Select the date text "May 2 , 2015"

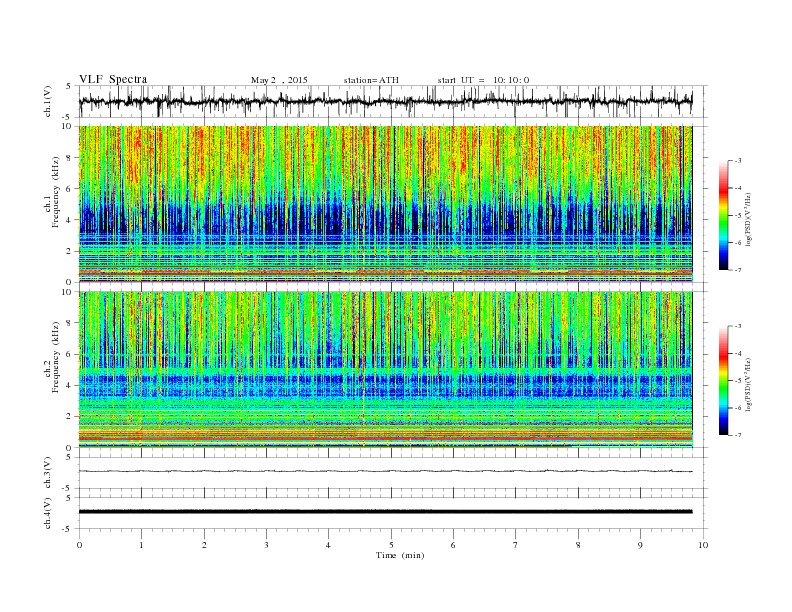pyautogui.click(x=279, y=80)
